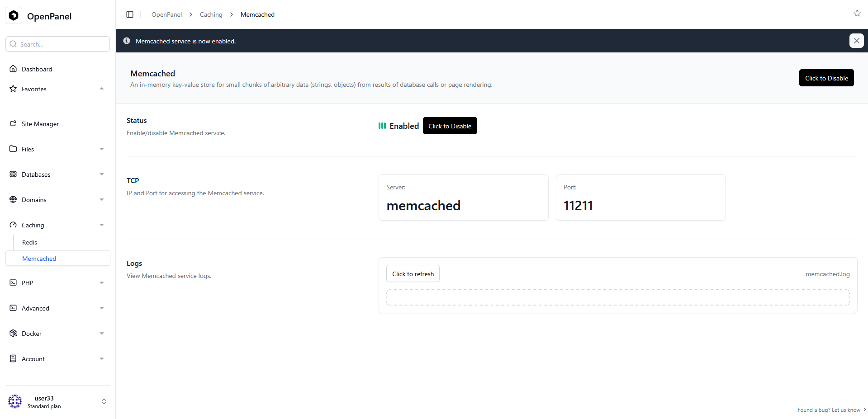Select the Site Manager icon
The width and height of the screenshot is (868, 419).
pos(14,123)
